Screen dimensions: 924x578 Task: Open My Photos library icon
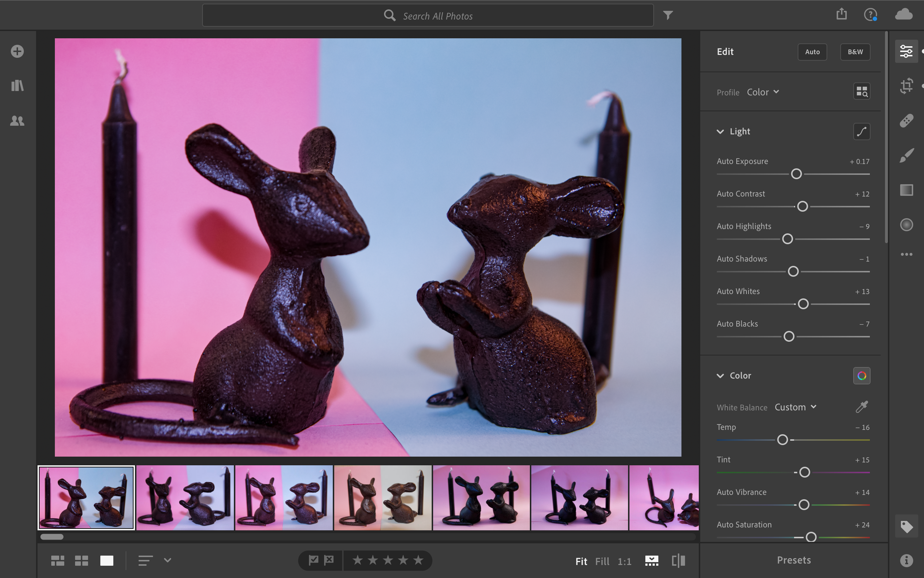point(17,85)
